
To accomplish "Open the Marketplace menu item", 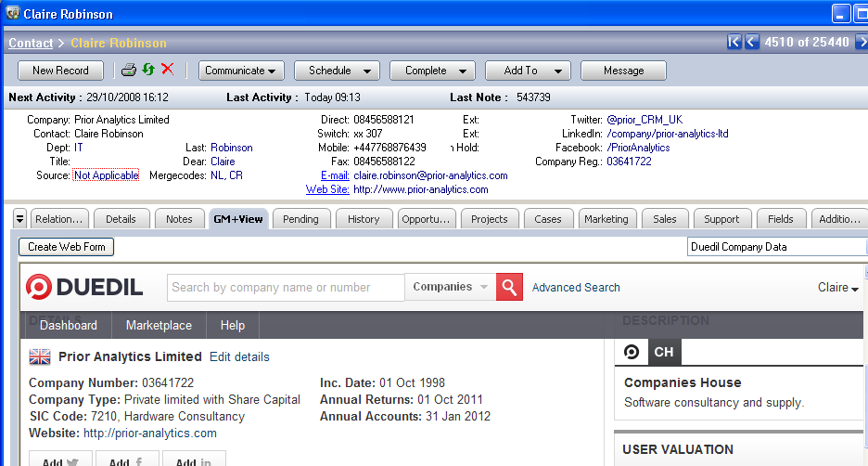I will 159,325.
